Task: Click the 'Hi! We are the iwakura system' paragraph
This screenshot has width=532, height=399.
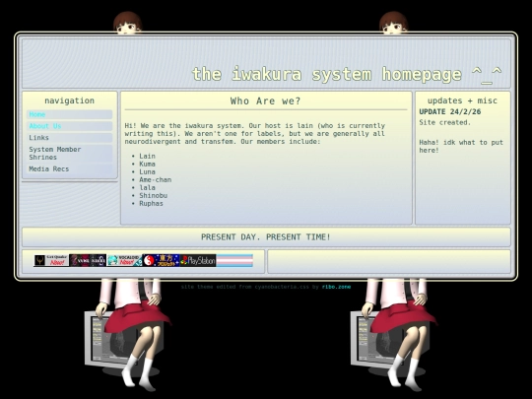Action: coord(255,134)
